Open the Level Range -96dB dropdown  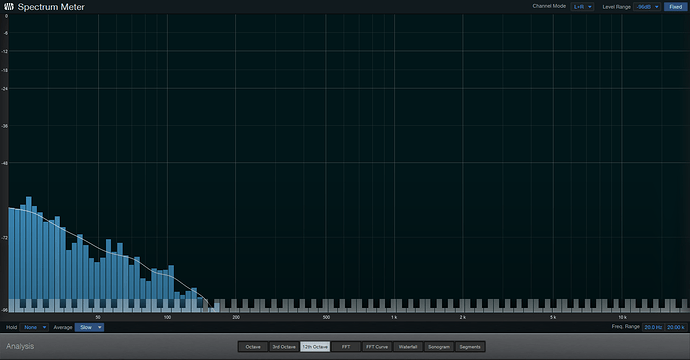tap(647, 7)
